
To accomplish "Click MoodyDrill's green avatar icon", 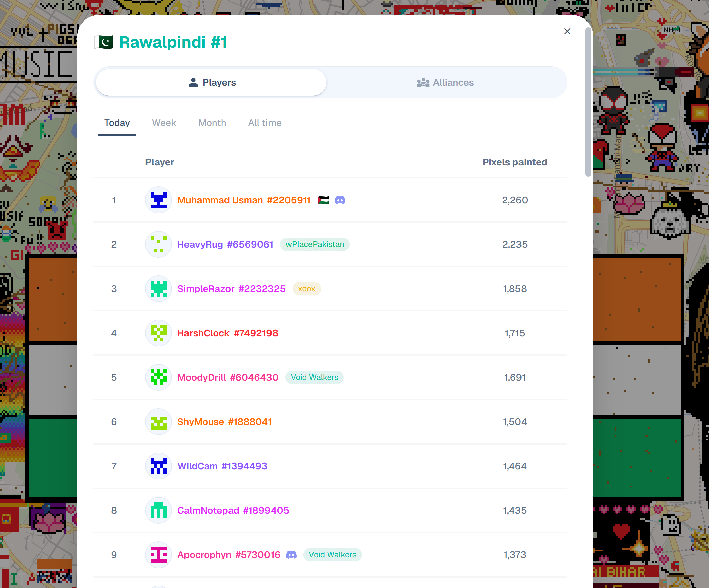I will (x=158, y=377).
